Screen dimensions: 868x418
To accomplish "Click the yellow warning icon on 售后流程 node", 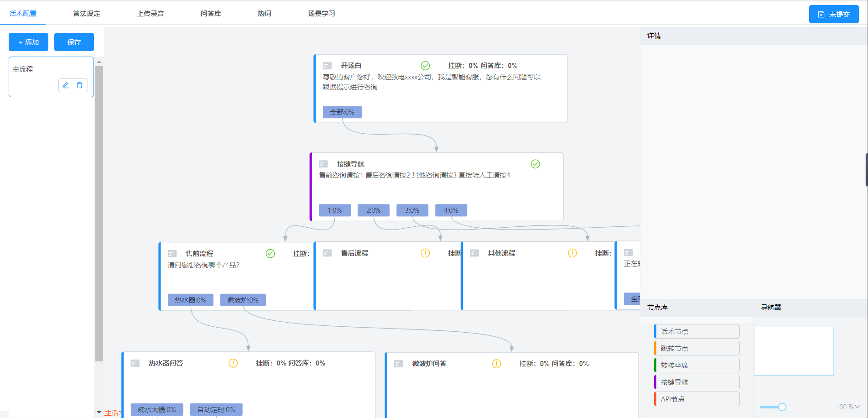I will (425, 253).
